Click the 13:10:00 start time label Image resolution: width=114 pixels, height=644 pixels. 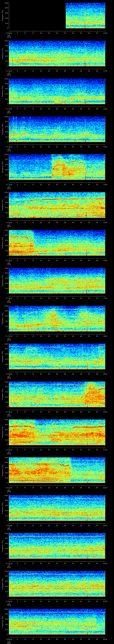point(9,71)
